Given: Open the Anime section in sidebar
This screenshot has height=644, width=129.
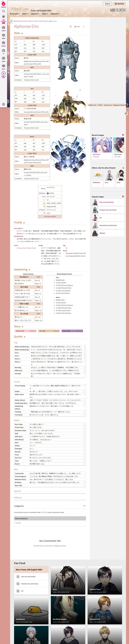Looking at the screenshot, I should click(4, 36).
